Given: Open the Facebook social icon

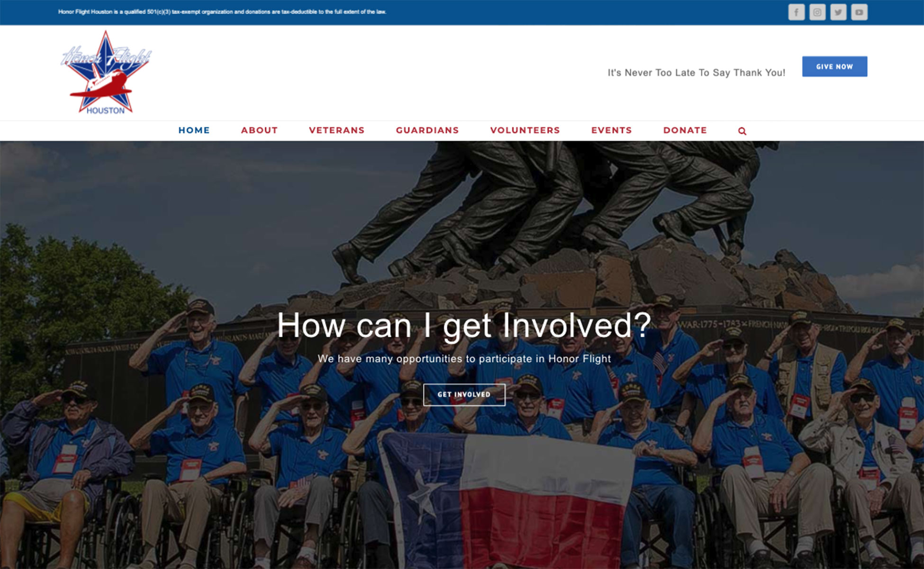Looking at the screenshot, I should coord(796,12).
